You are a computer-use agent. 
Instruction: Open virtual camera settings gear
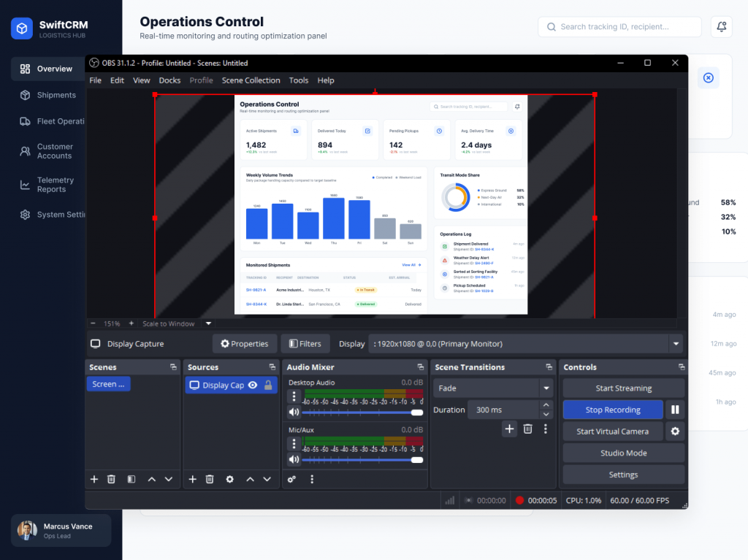click(x=675, y=431)
